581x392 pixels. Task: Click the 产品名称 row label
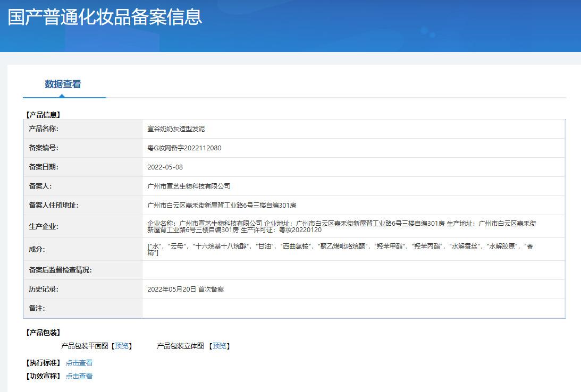(x=44, y=129)
